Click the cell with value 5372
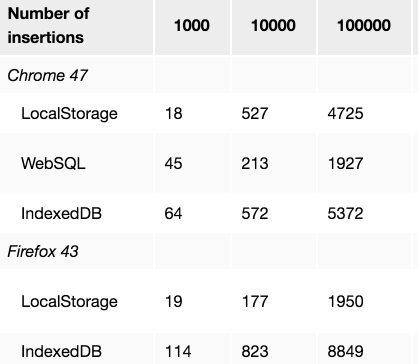 click(345, 213)
